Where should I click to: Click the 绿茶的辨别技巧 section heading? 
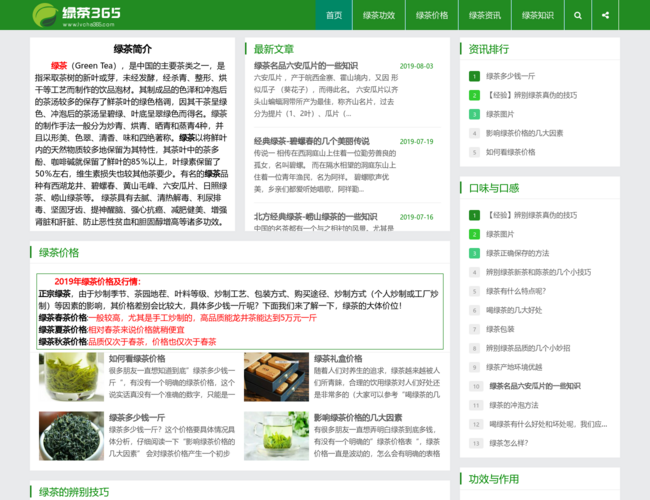click(x=74, y=492)
